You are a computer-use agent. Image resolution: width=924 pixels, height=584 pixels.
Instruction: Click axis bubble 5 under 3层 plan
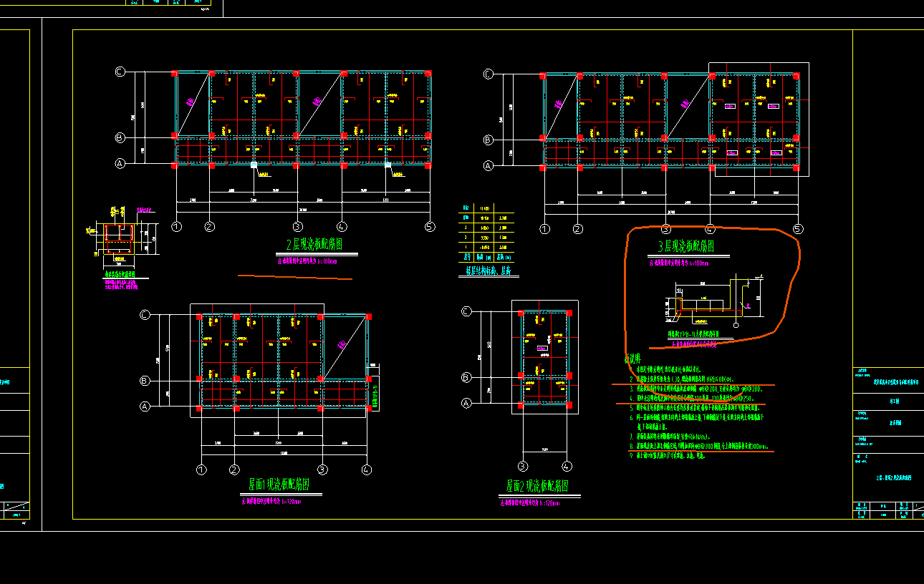797,229
